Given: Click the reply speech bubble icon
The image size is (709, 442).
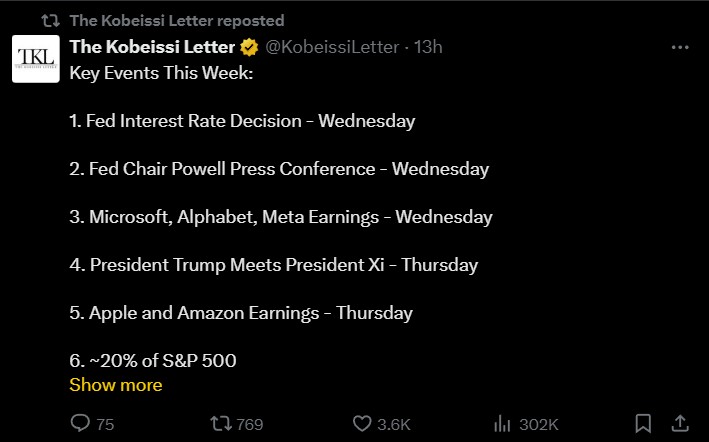Looking at the screenshot, I should pyautogui.click(x=81, y=424).
